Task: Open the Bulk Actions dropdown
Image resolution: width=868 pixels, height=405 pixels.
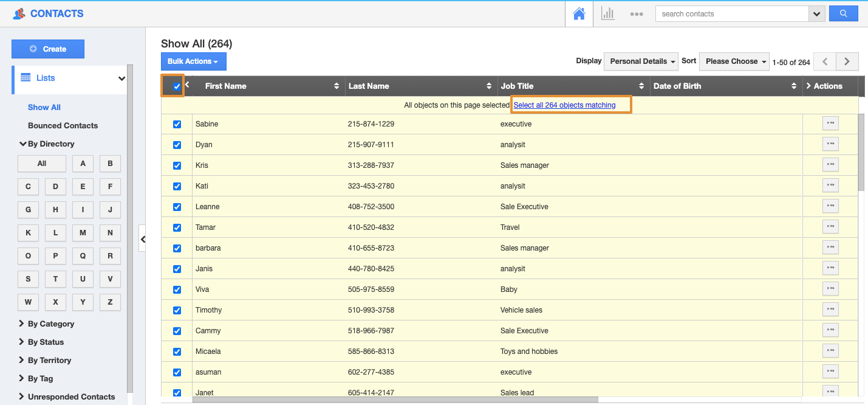Action: pyautogui.click(x=193, y=61)
